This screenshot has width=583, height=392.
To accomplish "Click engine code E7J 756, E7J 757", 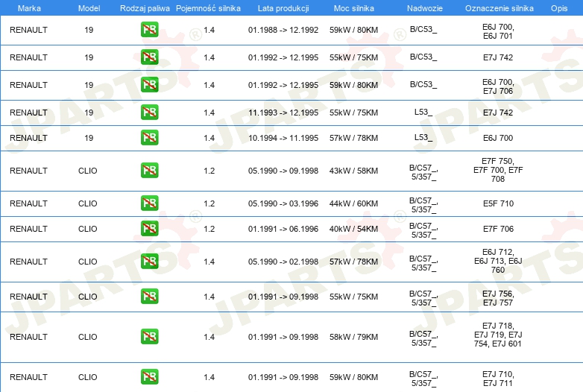I will click(498, 298).
